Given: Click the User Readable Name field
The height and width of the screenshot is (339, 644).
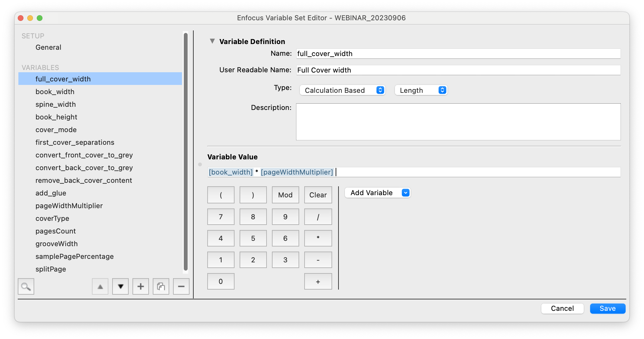Looking at the screenshot, I should (x=458, y=70).
